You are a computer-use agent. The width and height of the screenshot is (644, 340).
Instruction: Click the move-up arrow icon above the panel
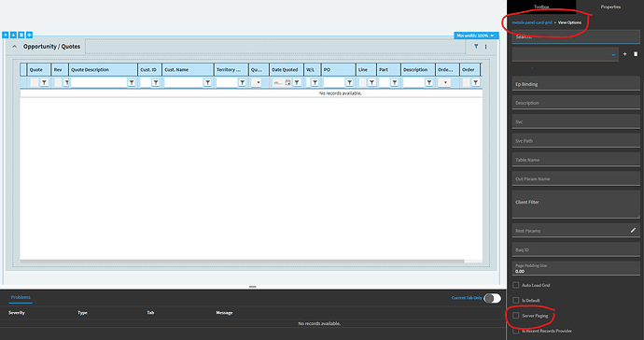click(x=6, y=35)
